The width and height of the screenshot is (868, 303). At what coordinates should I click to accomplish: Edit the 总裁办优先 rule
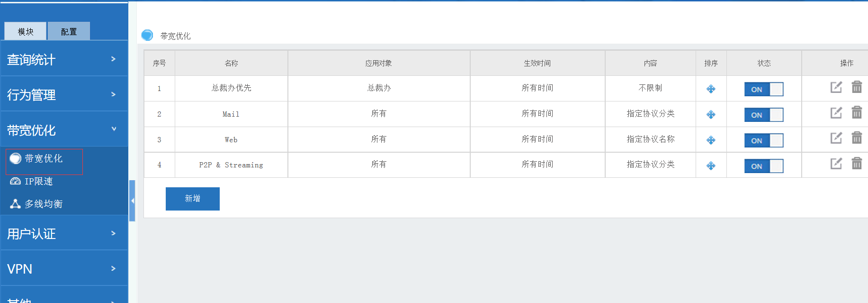tap(836, 87)
